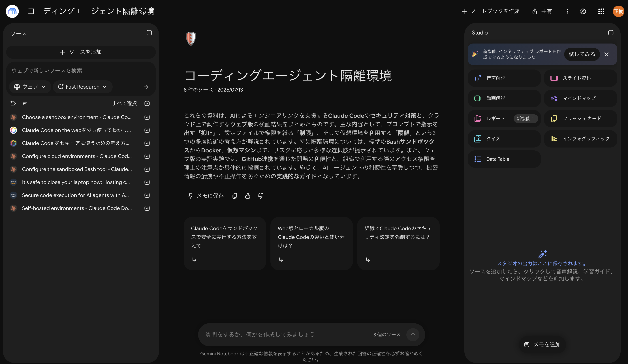Image resolution: width=628 pixels, height=364 pixels.
Task: Generate マインドマップ mind map
Action: [580, 98]
